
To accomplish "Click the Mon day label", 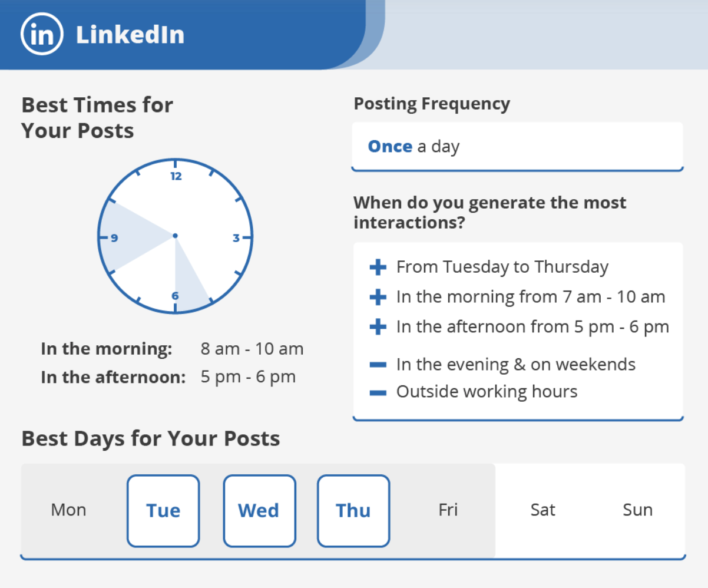I will pyautogui.click(x=68, y=510).
